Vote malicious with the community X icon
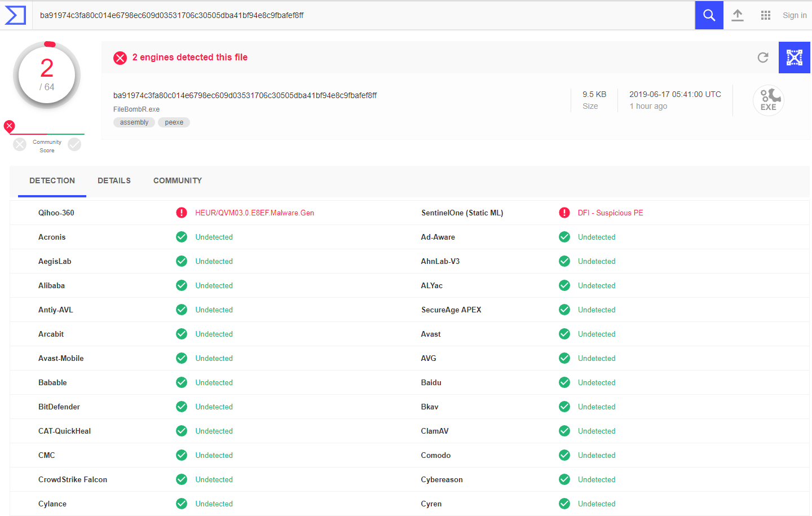The height and width of the screenshot is (516, 812). pyautogui.click(x=20, y=144)
